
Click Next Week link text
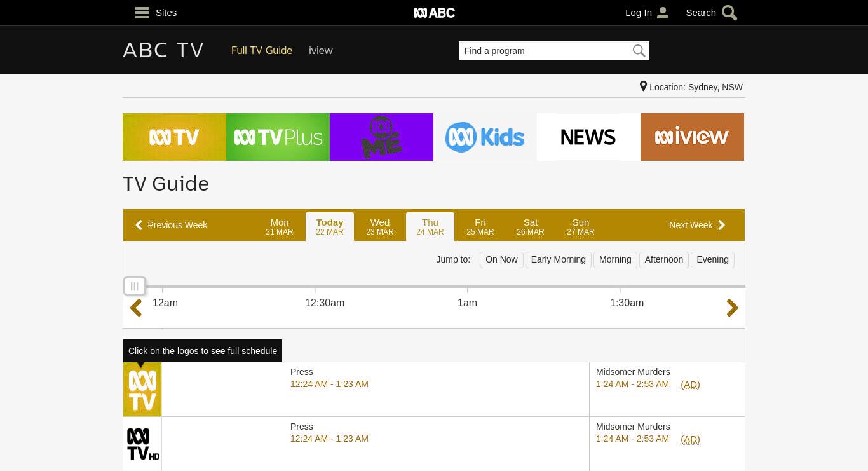pos(691,225)
